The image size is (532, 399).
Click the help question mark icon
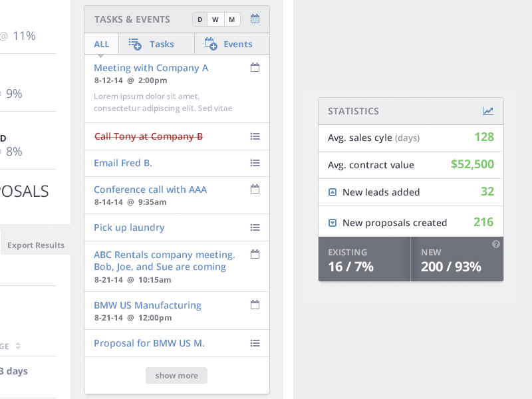tap(496, 245)
